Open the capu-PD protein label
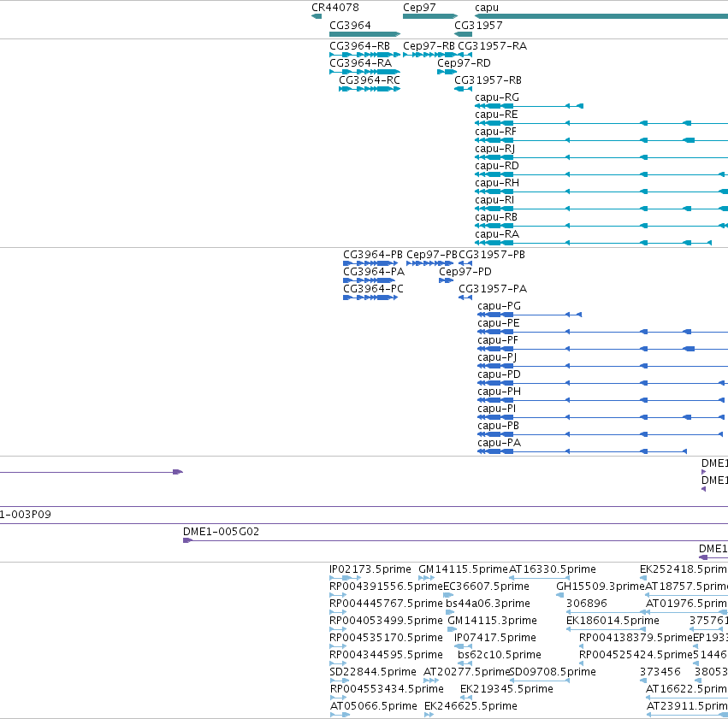This screenshot has width=728, height=719. click(499, 374)
